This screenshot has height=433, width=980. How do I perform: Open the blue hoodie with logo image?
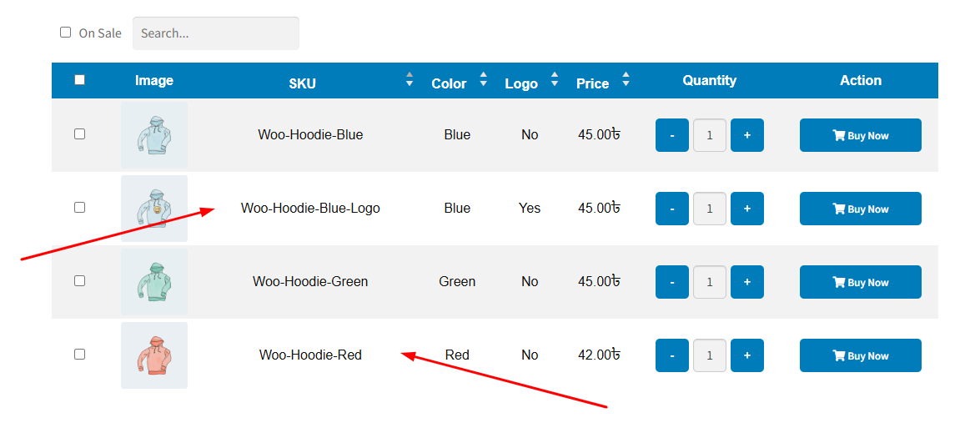point(153,209)
